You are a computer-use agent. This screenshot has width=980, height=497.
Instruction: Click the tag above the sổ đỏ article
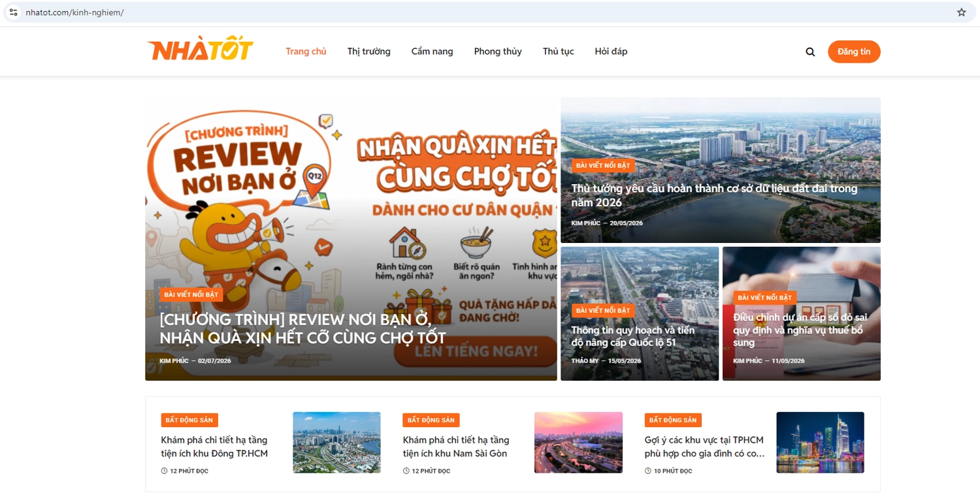point(765,297)
